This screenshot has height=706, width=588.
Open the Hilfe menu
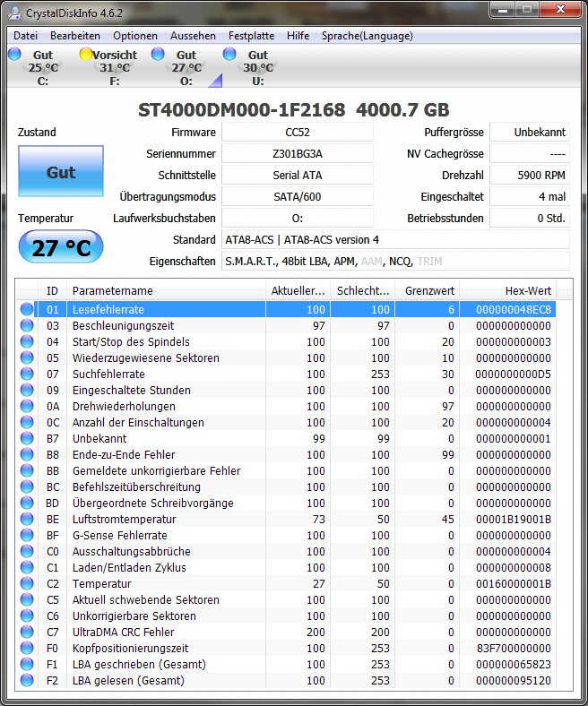click(298, 36)
